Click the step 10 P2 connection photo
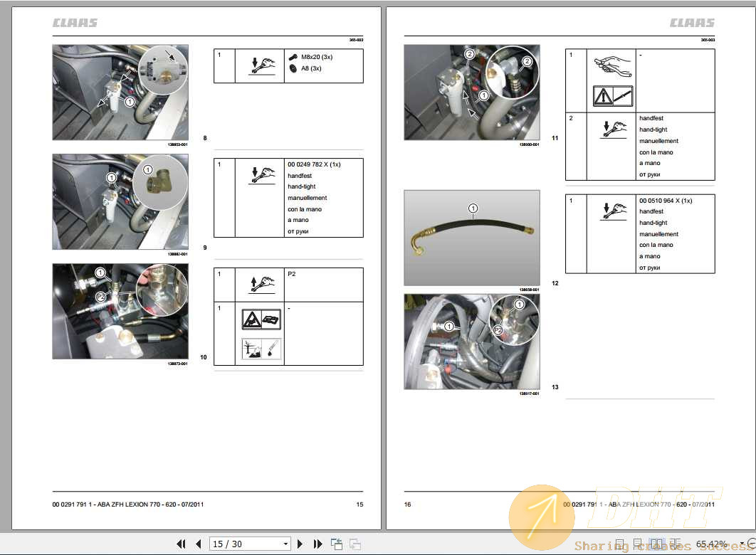756x555 pixels. [120, 311]
